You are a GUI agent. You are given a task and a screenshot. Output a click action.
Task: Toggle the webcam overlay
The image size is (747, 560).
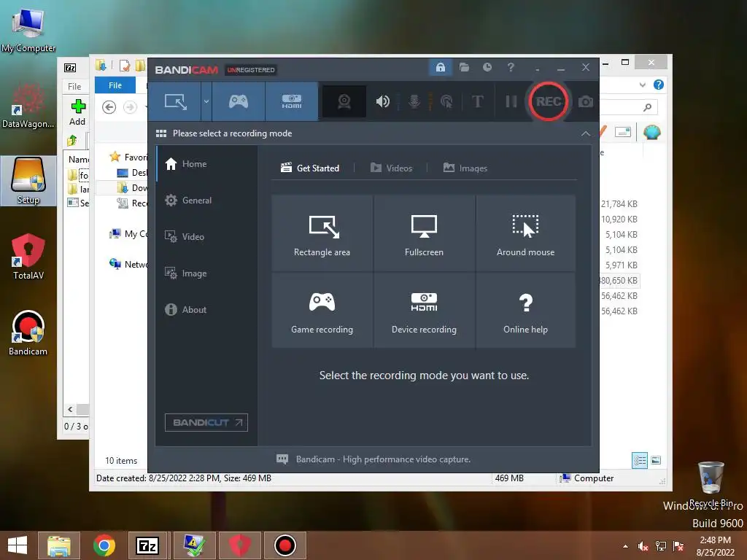tap(344, 101)
